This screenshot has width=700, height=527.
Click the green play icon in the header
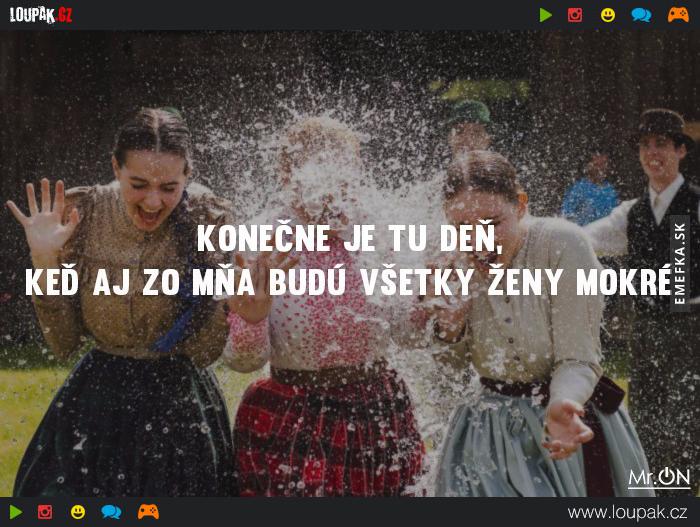click(x=546, y=15)
